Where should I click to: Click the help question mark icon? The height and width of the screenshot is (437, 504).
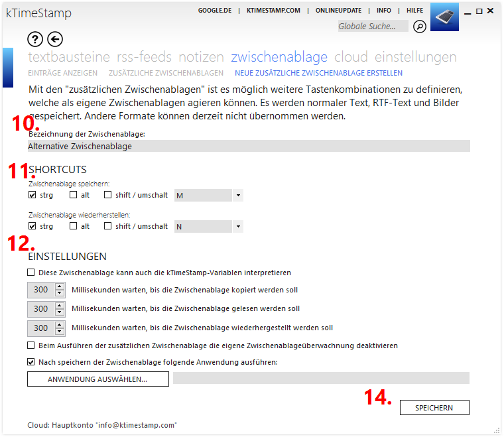click(x=35, y=40)
